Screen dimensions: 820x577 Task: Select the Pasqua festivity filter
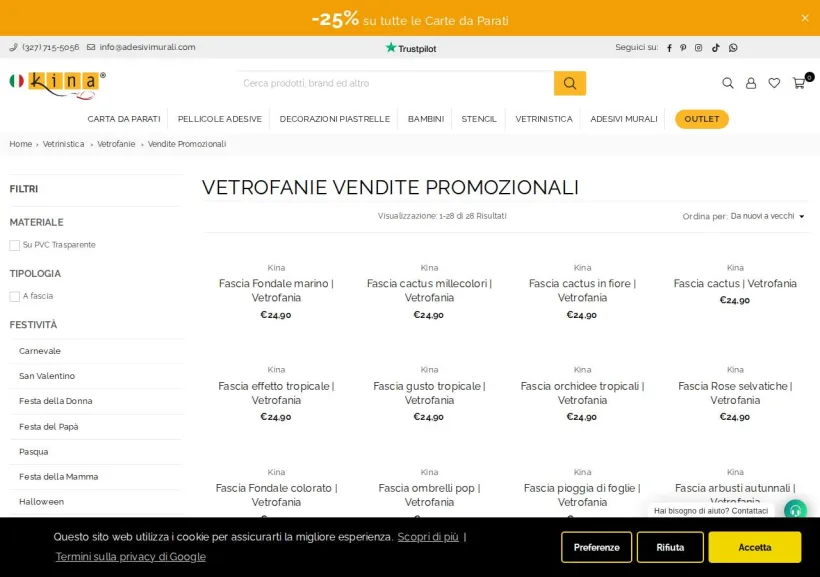33,452
